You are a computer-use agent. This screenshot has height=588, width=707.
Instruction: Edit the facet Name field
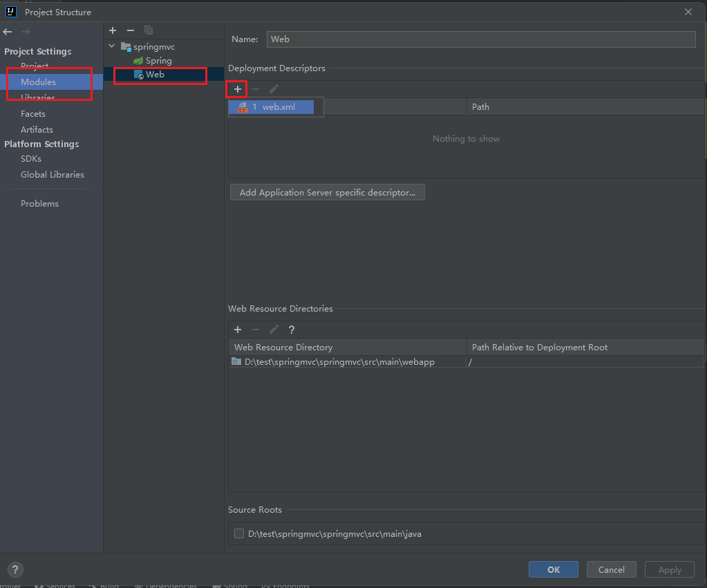pyautogui.click(x=481, y=39)
